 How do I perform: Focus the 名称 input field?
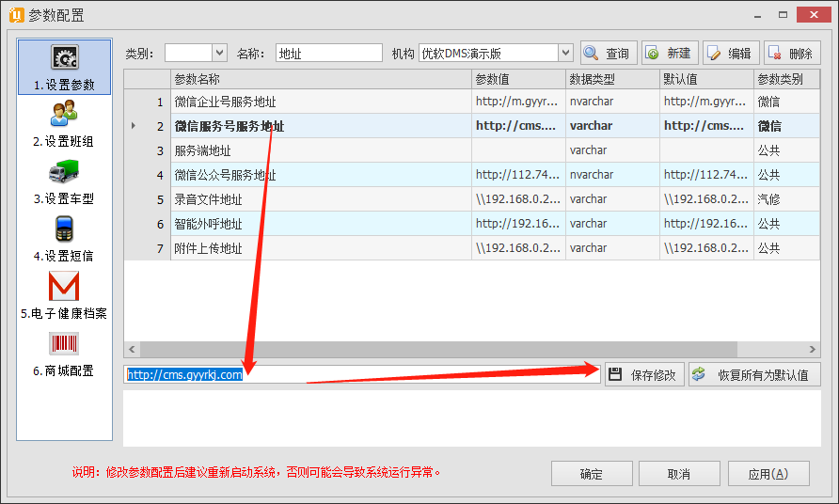point(329,53)
